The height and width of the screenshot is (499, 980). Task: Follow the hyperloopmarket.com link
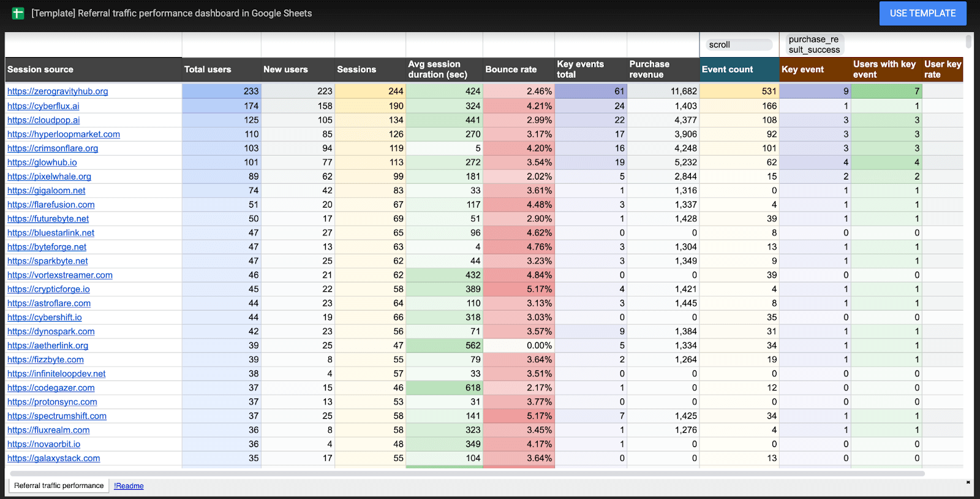(64, 134)
